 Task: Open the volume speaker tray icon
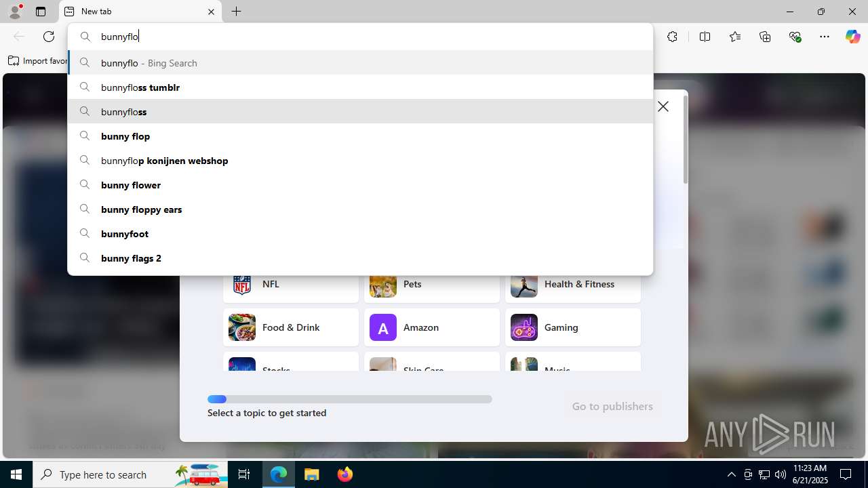[781, 474]
